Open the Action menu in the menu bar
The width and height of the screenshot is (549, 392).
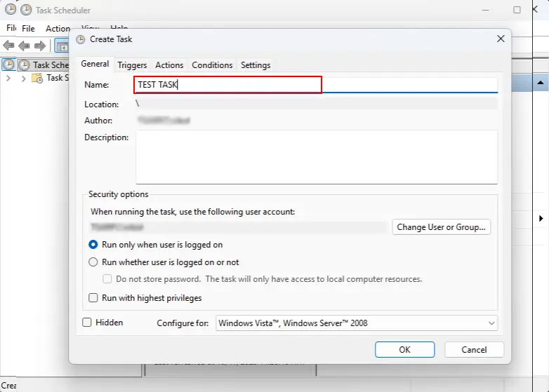pos(58,29)
